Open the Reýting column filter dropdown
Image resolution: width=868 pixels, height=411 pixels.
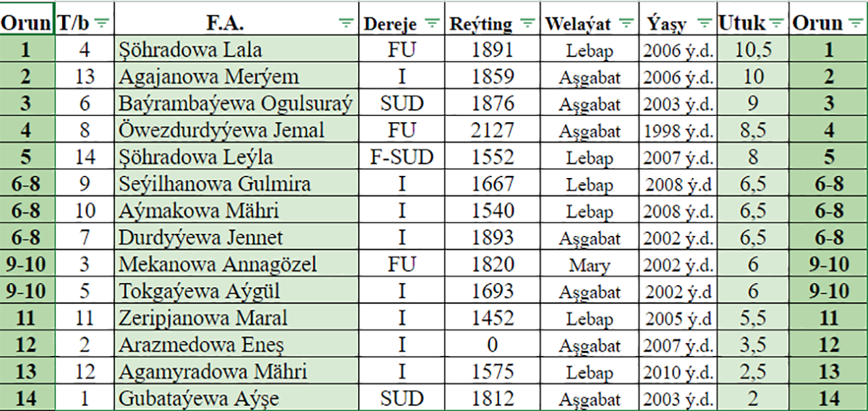pyautogui.click(x=529, y=24)
